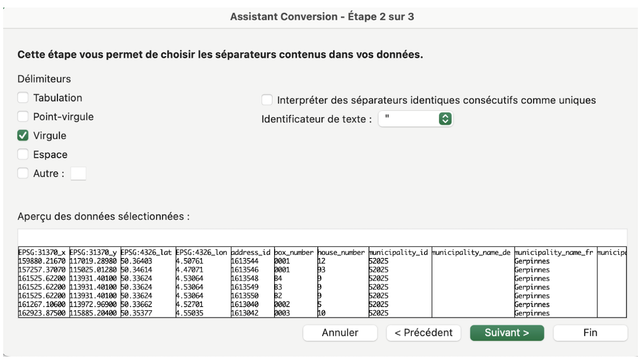
Task: Click the 4.50761 longitude cell
Action: pyautogui.click(x=189, y=261)
